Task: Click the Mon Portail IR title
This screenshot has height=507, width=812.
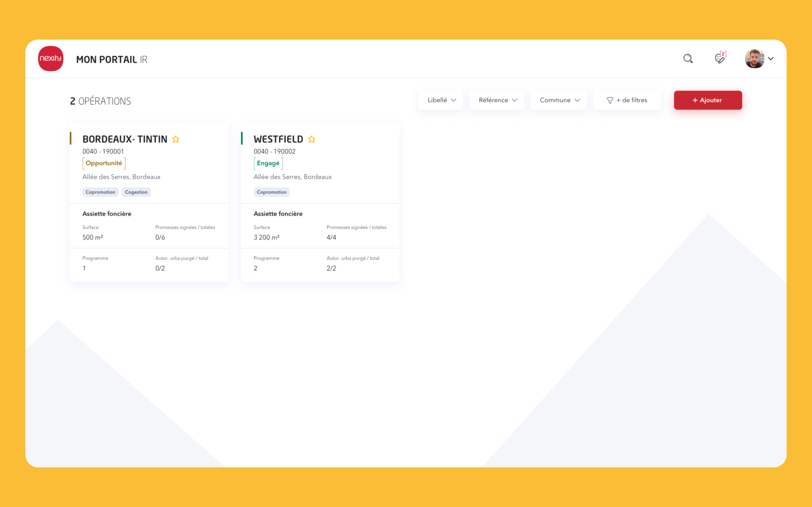Action: pos(112,59)
